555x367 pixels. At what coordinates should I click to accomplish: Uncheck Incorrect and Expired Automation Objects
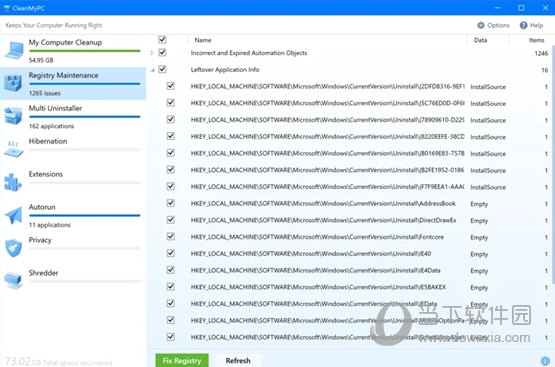[x=162, y=52]
